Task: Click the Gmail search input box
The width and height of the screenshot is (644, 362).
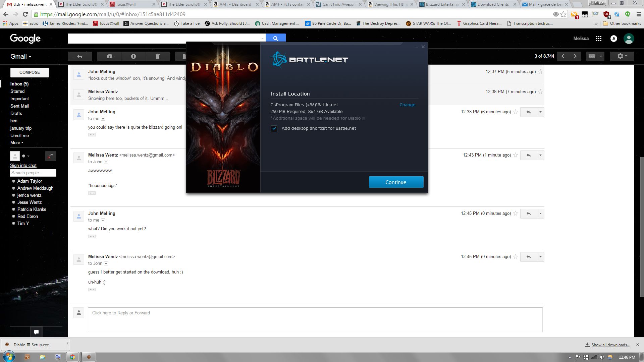Action: pos(164,39)
